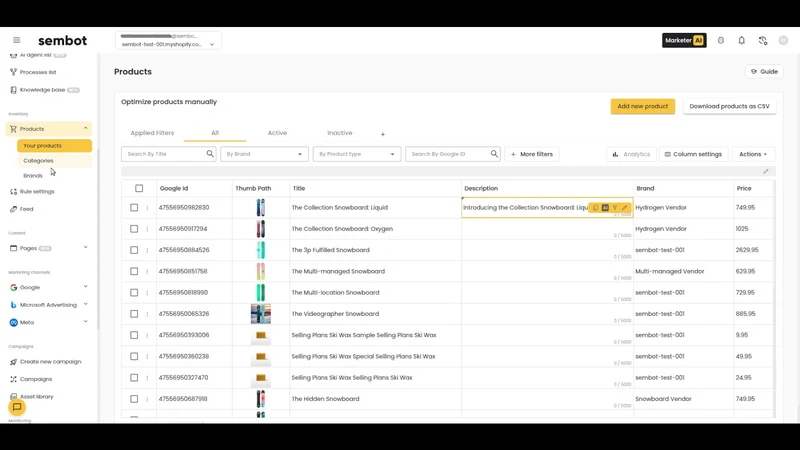Expand the Meta marketing channel
The height and width of the screenshot is (450, 800).
86,322
